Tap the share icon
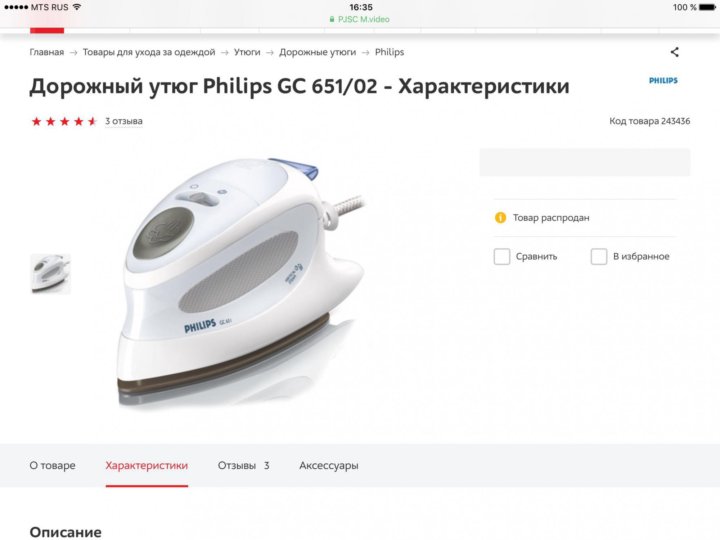Screen dimensions: 720x540 coord(674,52)
